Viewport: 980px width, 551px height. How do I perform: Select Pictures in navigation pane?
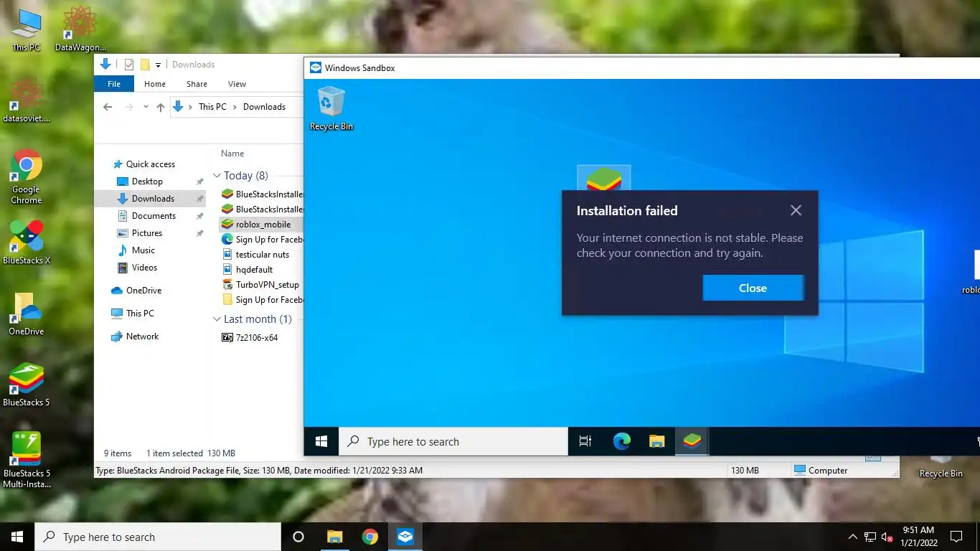pyautogui.click(x=147, y=233)
